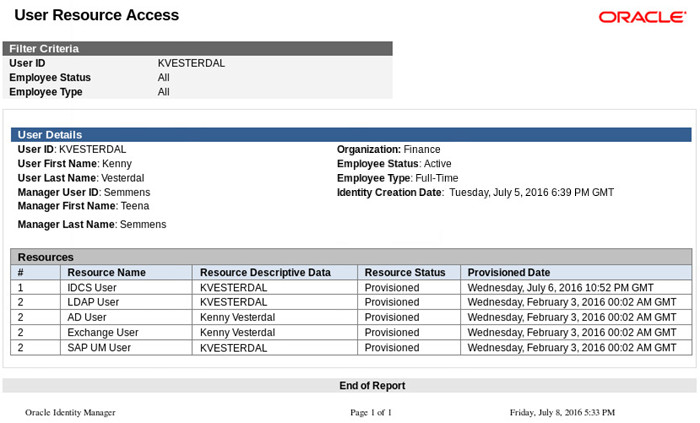Click the Resource Name column header
Image resolution: width=700 pixels, height=423 pixels.
coord(106,272)
